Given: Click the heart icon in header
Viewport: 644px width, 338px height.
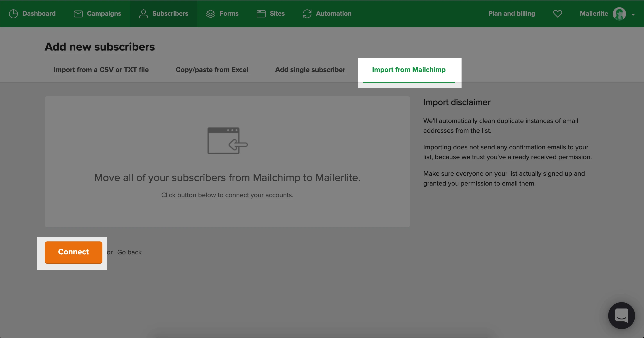Looking at the screenshot, I should coord(557,14).
